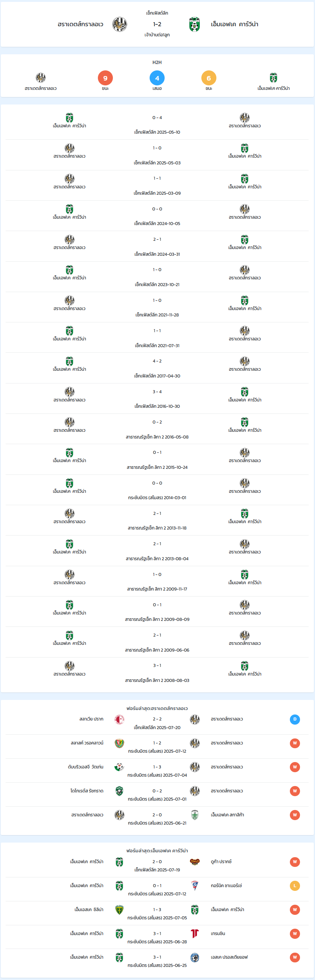
Task: Click the Dukla Praha team logo
Action: coord(195,862)
